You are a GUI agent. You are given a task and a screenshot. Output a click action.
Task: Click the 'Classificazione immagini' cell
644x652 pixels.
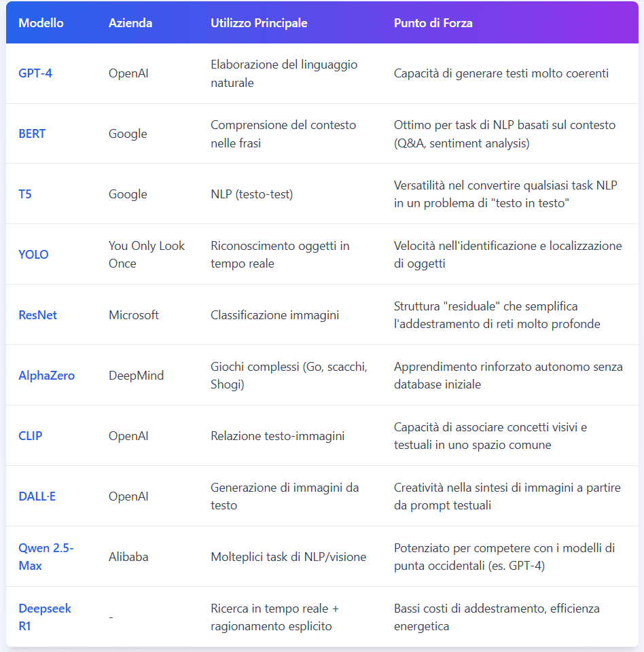274,314
